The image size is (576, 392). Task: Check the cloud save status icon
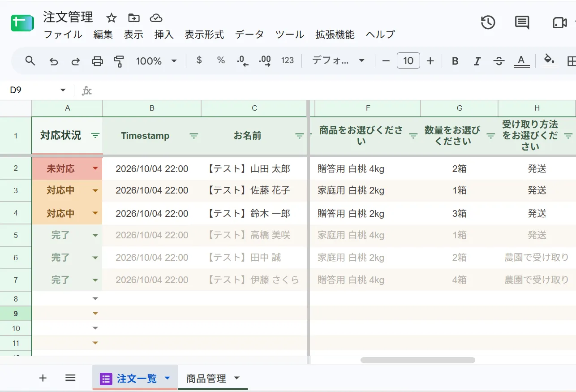[155, 18]
